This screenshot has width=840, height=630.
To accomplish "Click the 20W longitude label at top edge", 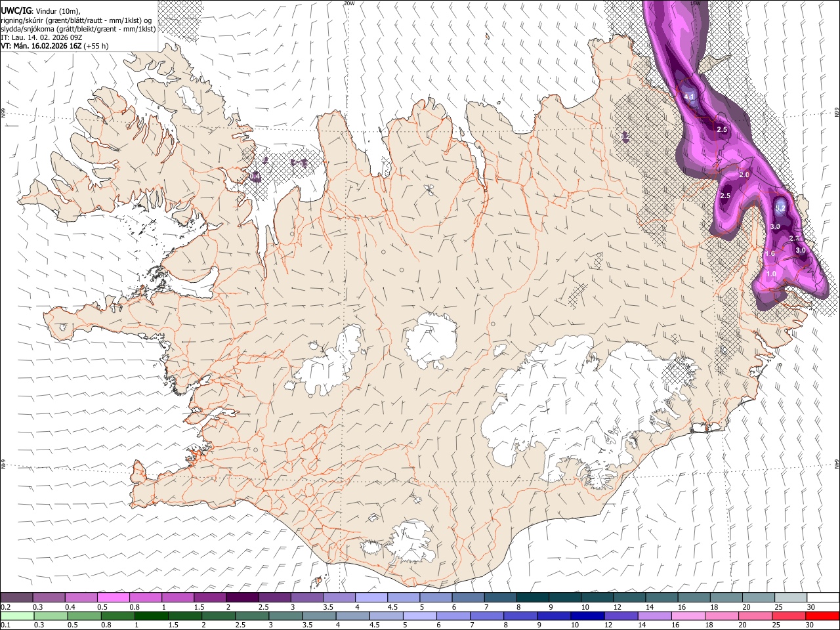I will click(x=348, y=3).
